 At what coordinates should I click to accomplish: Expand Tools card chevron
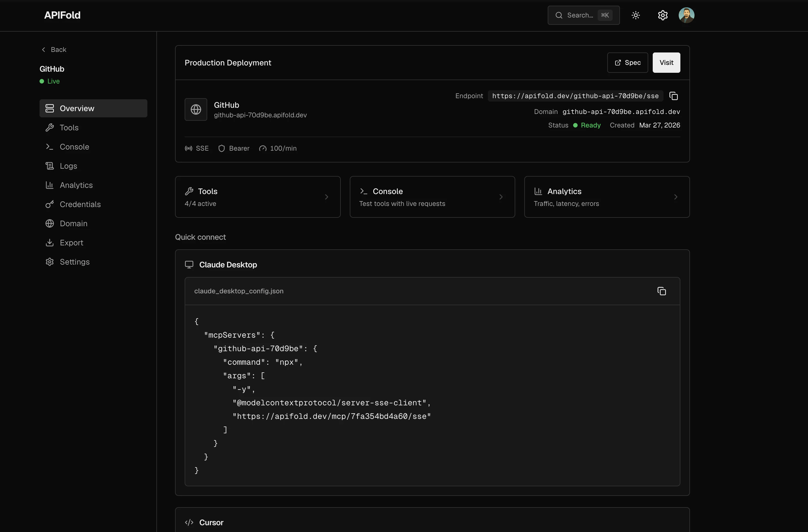(326, 197)
